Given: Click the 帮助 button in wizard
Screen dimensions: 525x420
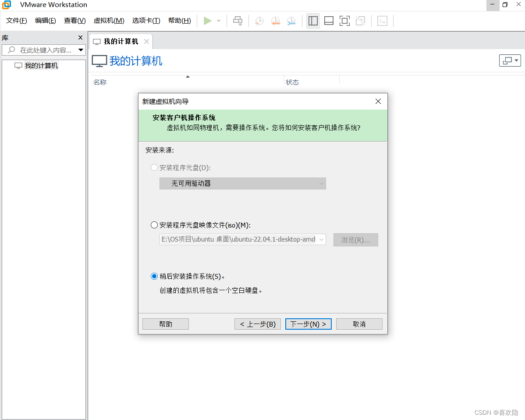Looking at the screenshot, I should pos(166,324).
